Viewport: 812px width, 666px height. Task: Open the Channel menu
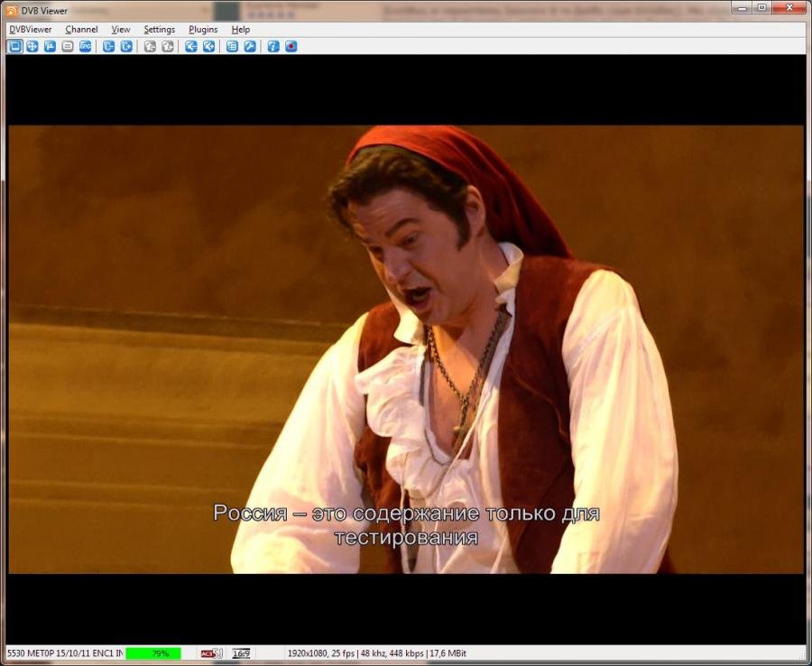81,30
